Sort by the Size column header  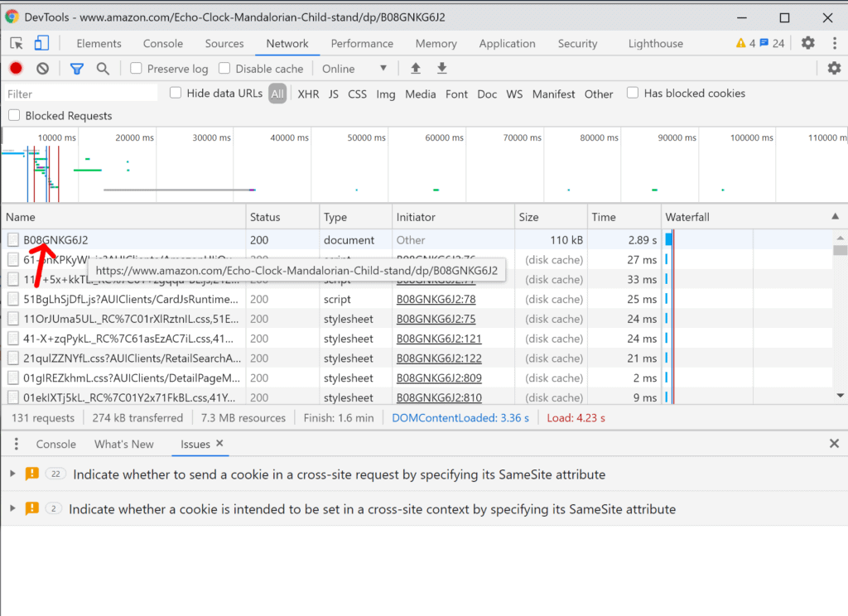point(551,217)
